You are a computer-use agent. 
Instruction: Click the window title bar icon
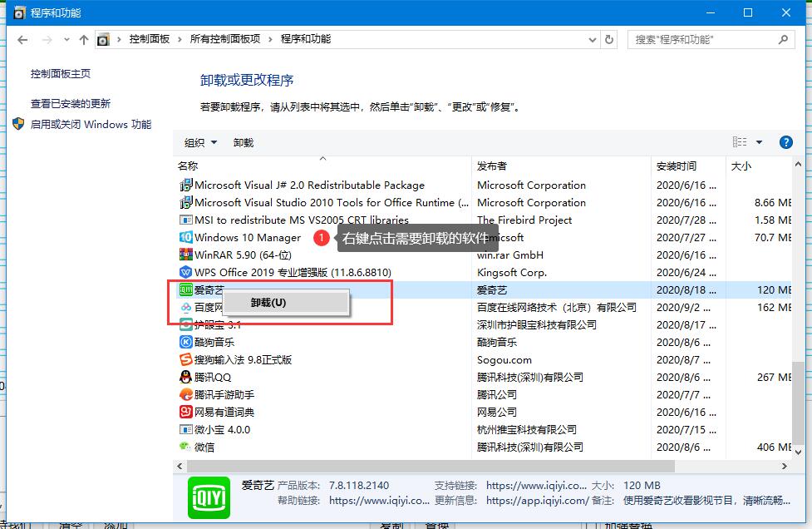pyautogui.click(x=19, y=12)
